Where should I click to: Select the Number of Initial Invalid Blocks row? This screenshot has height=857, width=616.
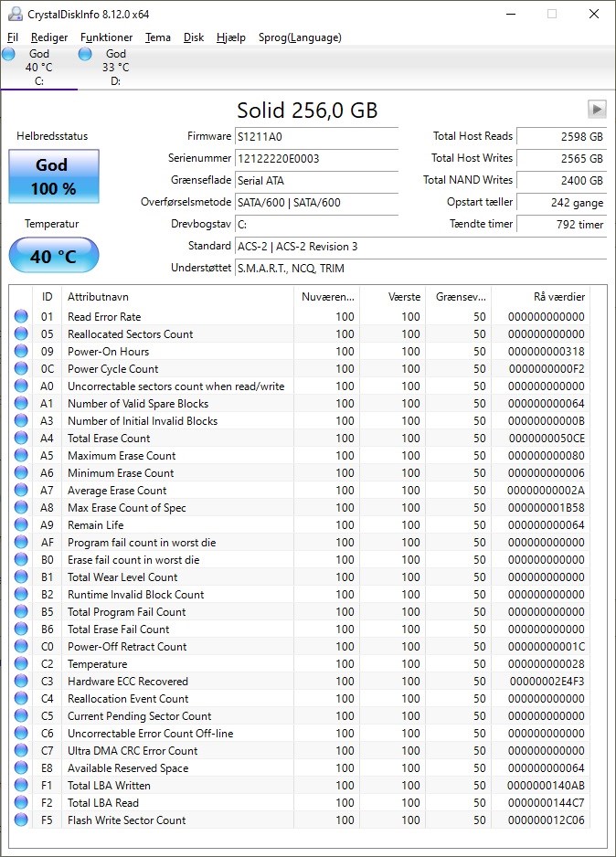coord(300,421)
